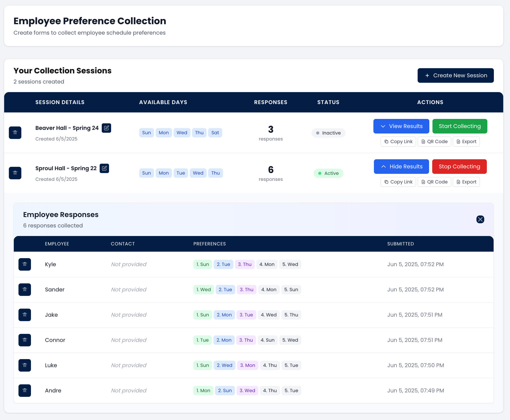The width and height of the screenshot is (510, 420).
Task: Click the SESSION DETAILS column header
Action: click(60, 102)
